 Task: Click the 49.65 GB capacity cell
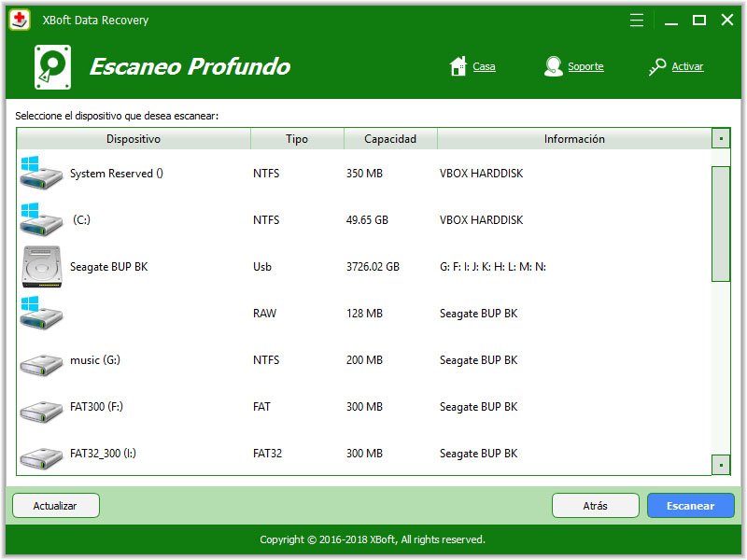[367, 220]
